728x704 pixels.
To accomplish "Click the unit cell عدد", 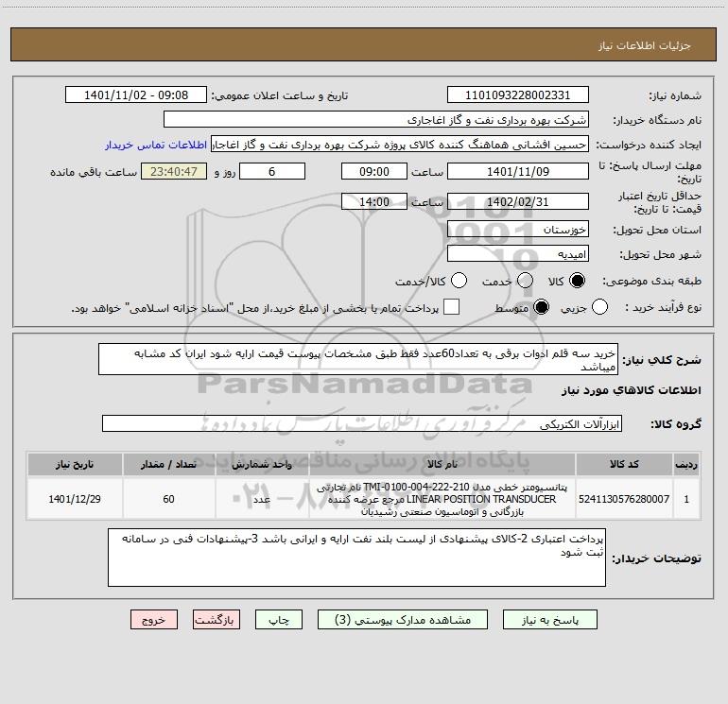I will (262, 499).
